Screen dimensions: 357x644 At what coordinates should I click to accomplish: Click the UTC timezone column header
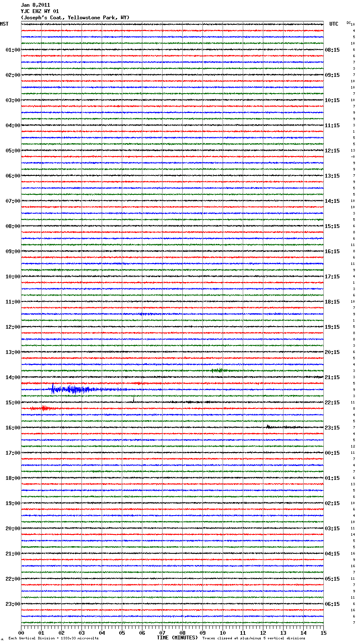pyautogui.click(x=333, y=24)
